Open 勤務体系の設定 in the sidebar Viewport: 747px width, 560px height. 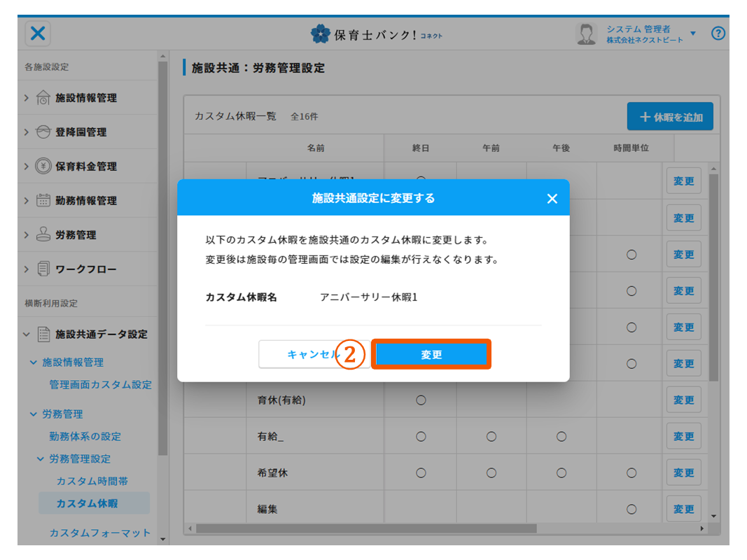(85, 437)
